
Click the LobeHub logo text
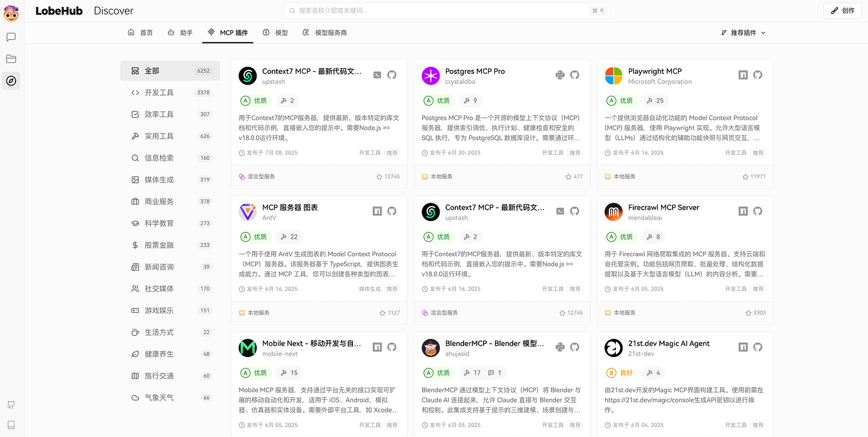click(58, 11)
